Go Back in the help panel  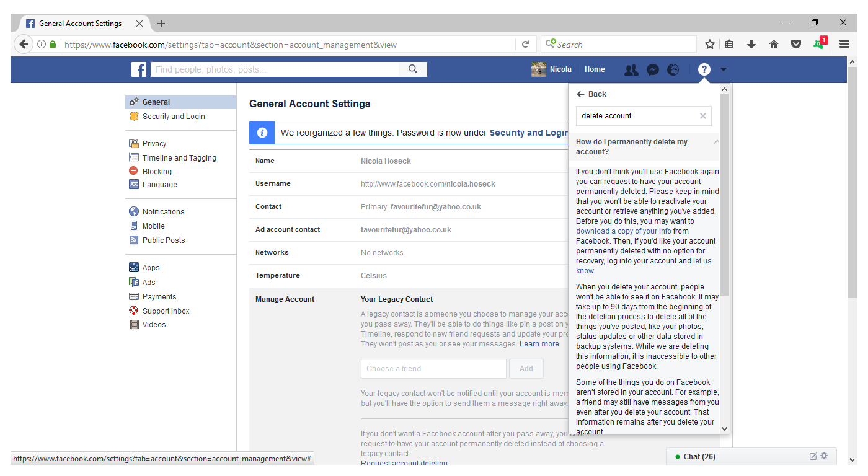coord(591,94)
